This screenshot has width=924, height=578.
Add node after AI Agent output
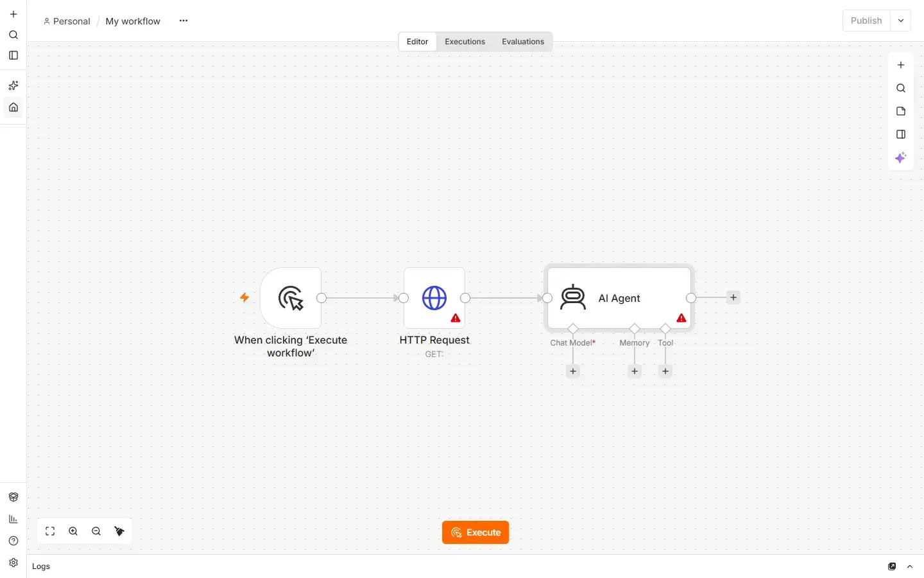tap(733, 297)
